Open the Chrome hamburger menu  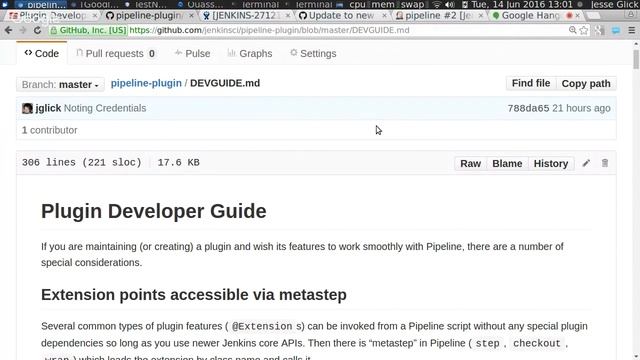(x=631, y=30)
